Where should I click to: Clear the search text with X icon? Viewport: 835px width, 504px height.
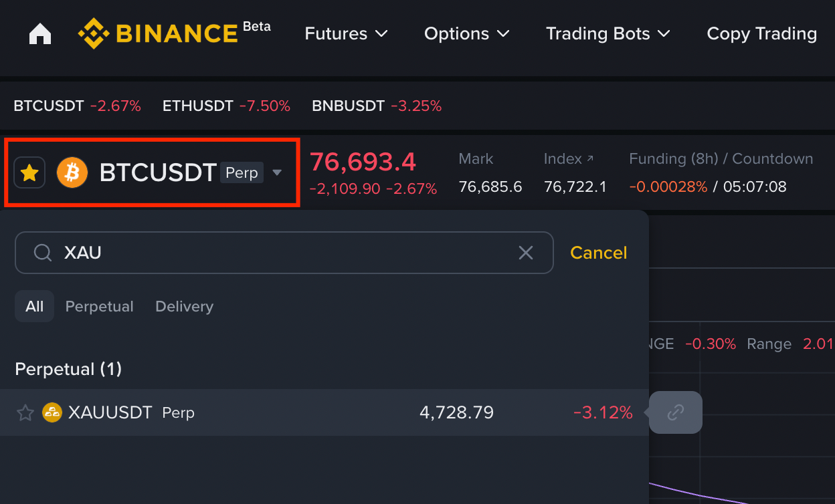coord(526,253)
